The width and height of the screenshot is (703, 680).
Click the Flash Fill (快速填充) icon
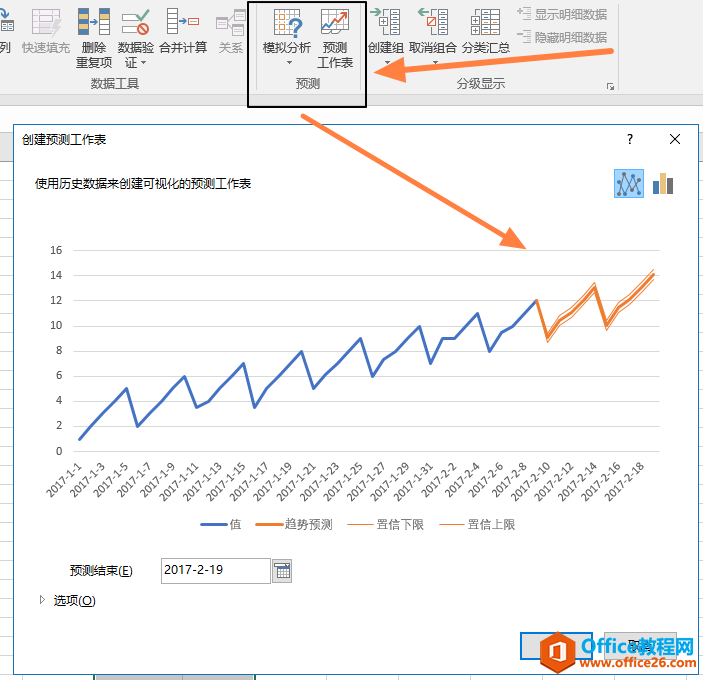pyautogui.click(x=46, y=22)
